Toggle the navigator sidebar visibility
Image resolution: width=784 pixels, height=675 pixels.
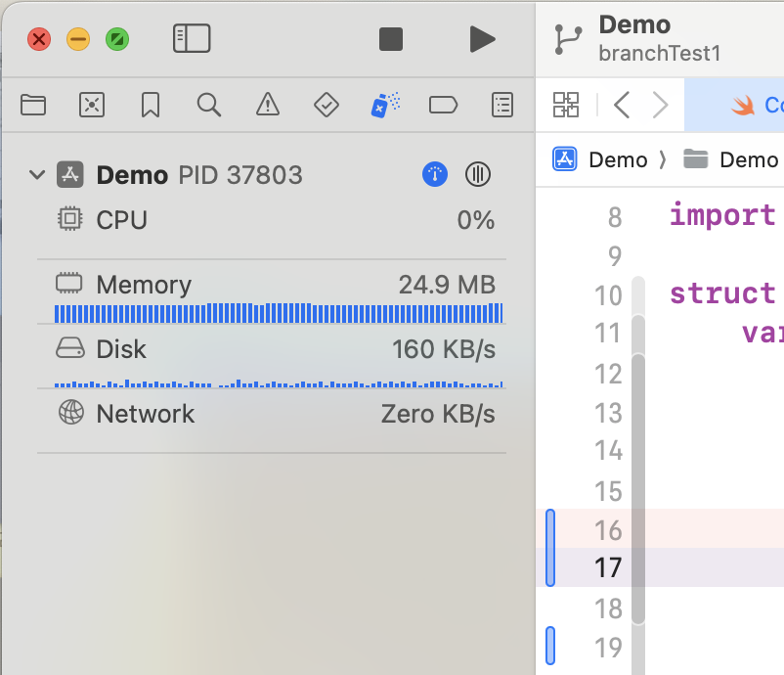(x=192, y=39)
